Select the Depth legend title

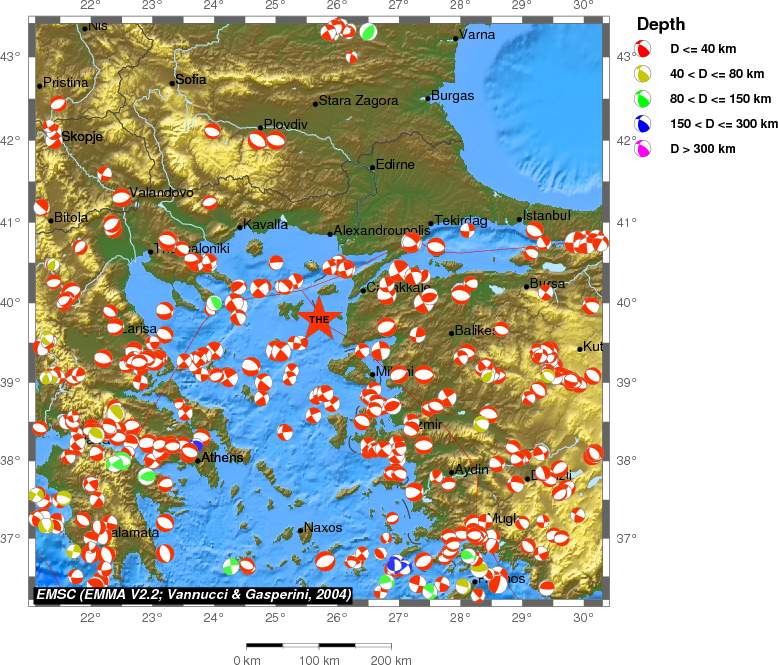[660, 25]
